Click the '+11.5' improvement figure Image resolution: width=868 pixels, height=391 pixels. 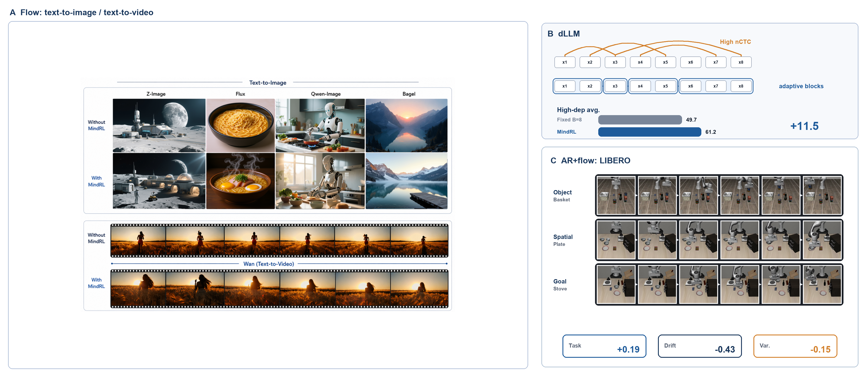(804, 126)
